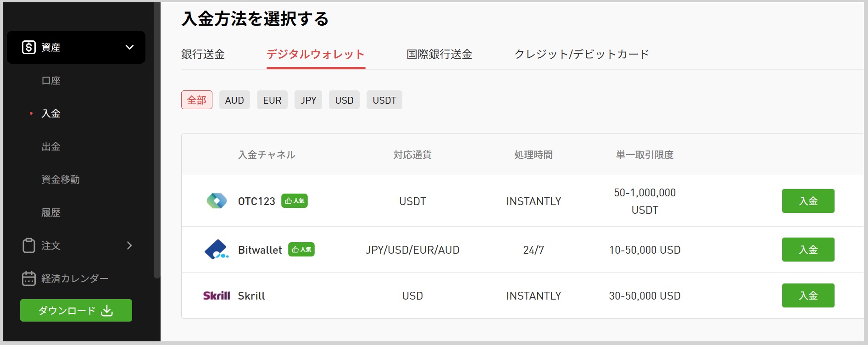This screenshot has height=345, width=868.
Task: Filter deposit methods by JPY
Action: 308,100
